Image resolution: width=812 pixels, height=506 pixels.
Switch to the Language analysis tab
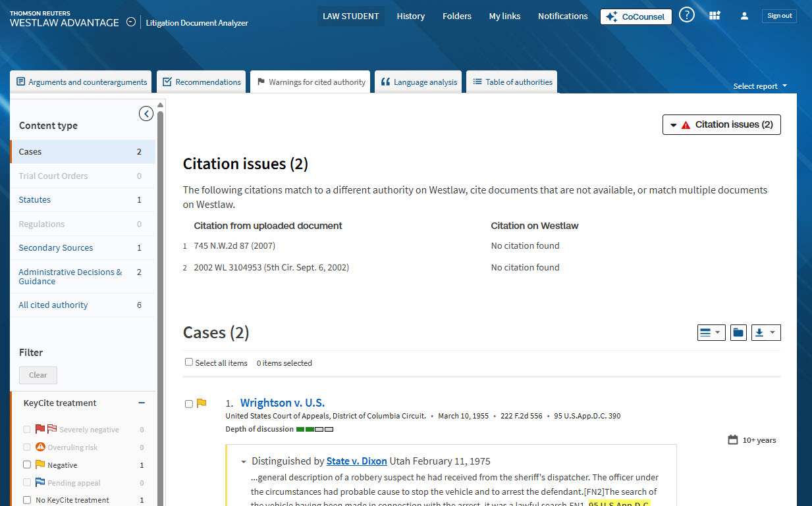[419, 82]
